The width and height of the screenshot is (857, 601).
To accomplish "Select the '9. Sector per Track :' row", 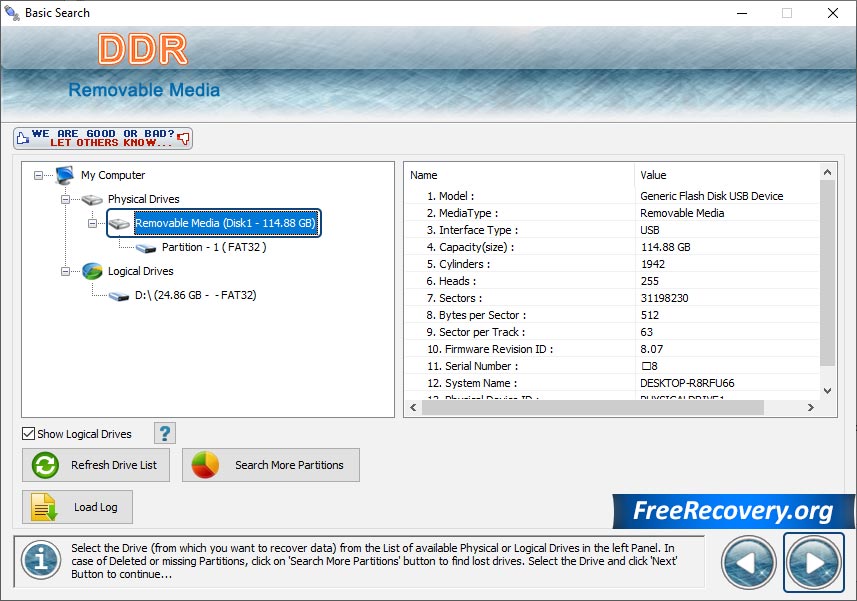I will coord(612,332).
